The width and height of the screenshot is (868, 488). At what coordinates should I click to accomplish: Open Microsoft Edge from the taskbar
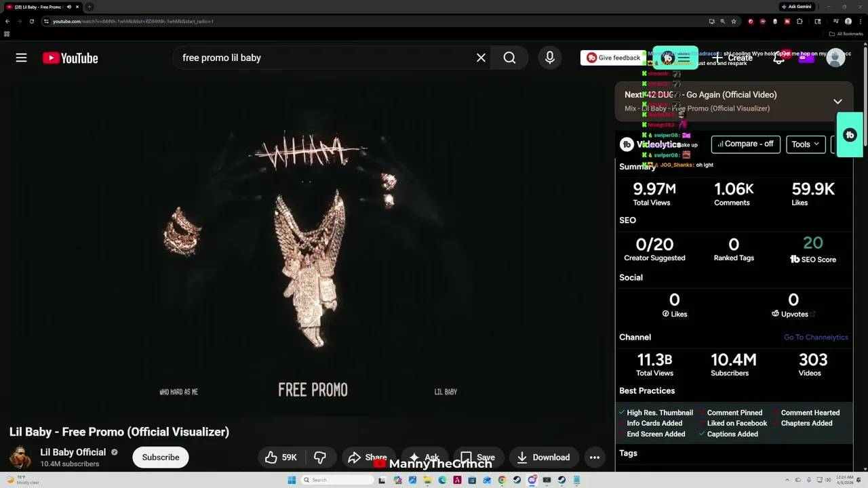click(442, 480)
